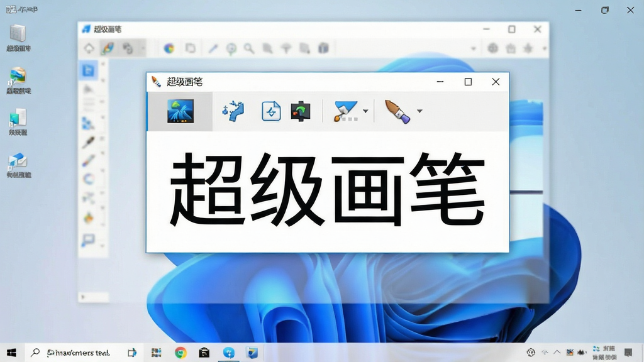
Task: Click the umbrella-shaped icon in back toolbar
Action: click(286, 49)
